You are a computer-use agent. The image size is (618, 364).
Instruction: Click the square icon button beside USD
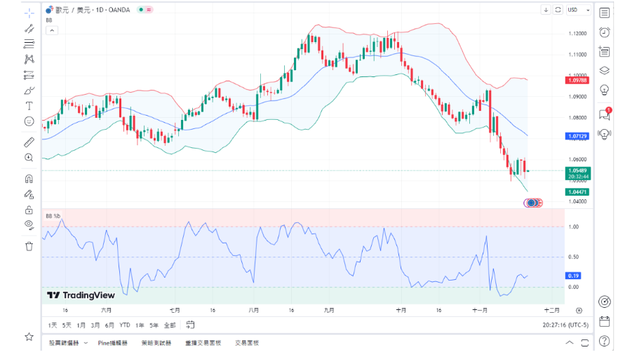pos(558,10)
